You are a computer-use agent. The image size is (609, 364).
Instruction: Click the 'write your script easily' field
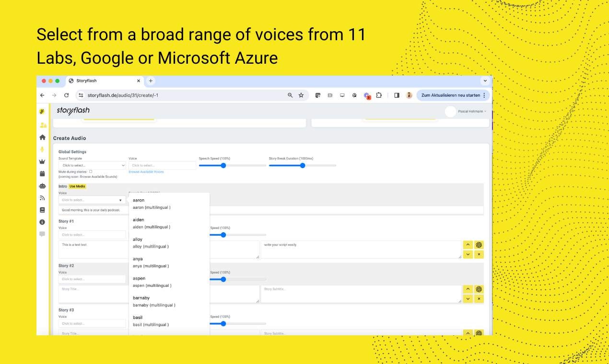coord(361,250)
